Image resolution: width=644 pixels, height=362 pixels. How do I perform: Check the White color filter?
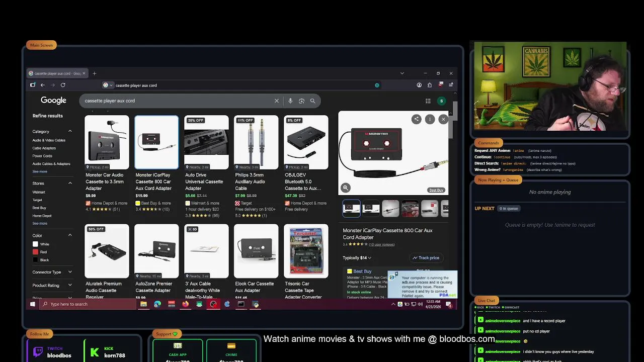point(35,244)
